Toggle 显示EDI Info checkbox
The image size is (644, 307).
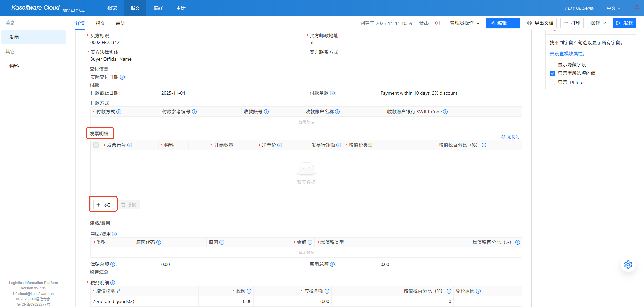[x=552, y=82]
